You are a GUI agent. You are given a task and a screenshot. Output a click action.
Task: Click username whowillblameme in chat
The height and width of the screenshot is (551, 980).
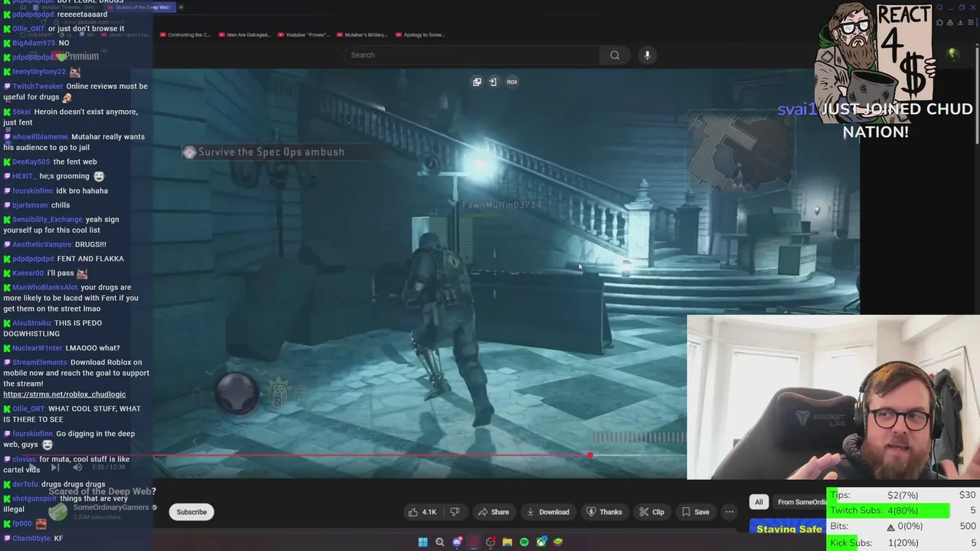[40, 137]
